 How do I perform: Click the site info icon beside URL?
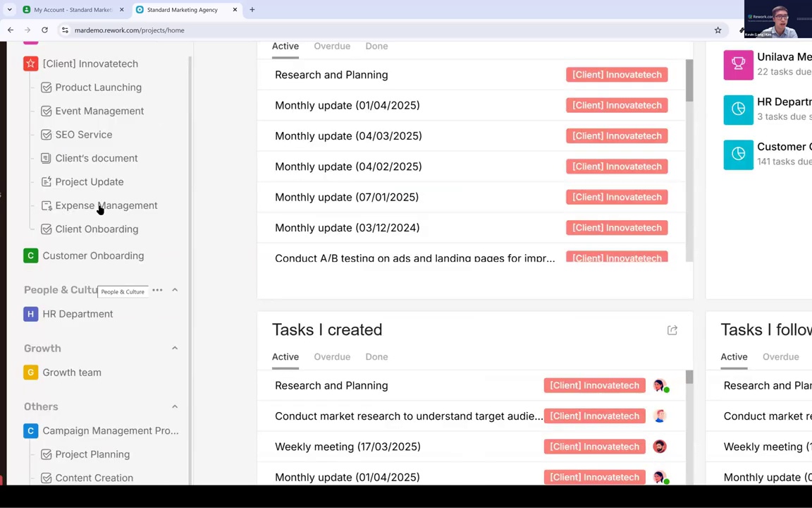point(65,30)
